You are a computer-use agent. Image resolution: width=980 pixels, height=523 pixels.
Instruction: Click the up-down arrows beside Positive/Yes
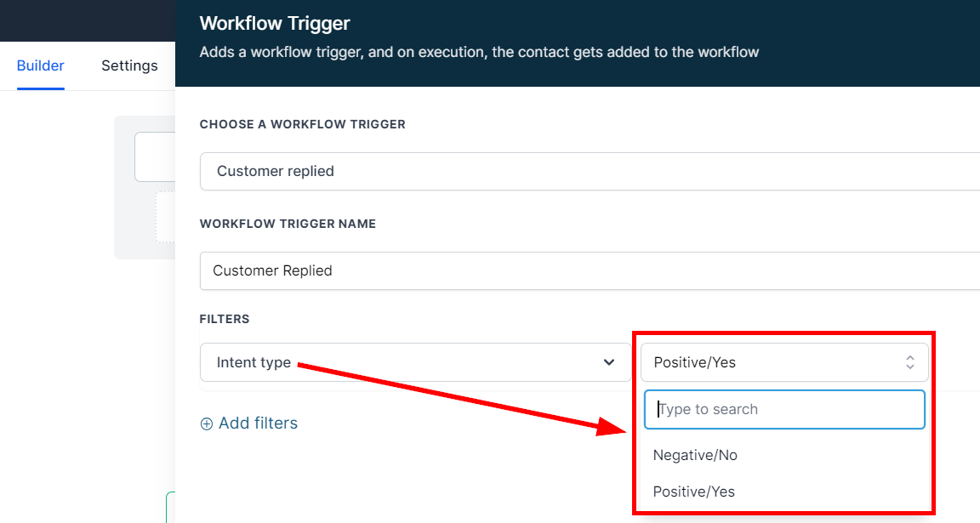(909, 362)
